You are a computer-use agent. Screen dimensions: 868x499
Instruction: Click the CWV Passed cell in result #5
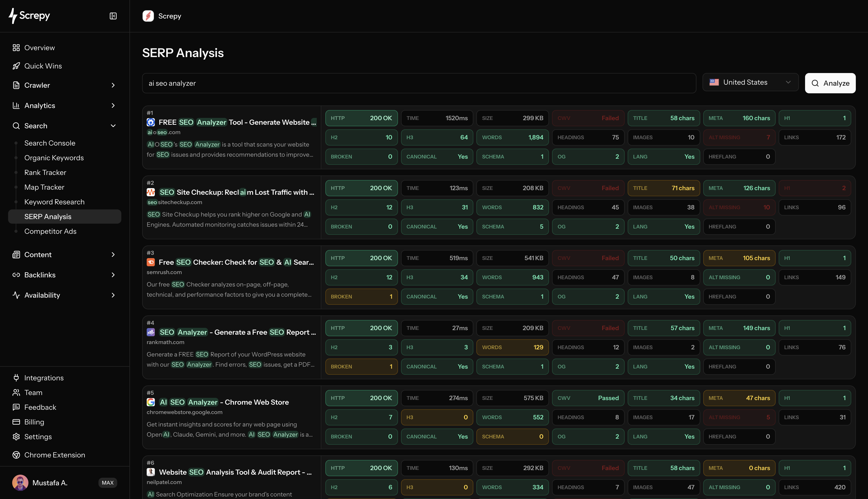(588, 398)
